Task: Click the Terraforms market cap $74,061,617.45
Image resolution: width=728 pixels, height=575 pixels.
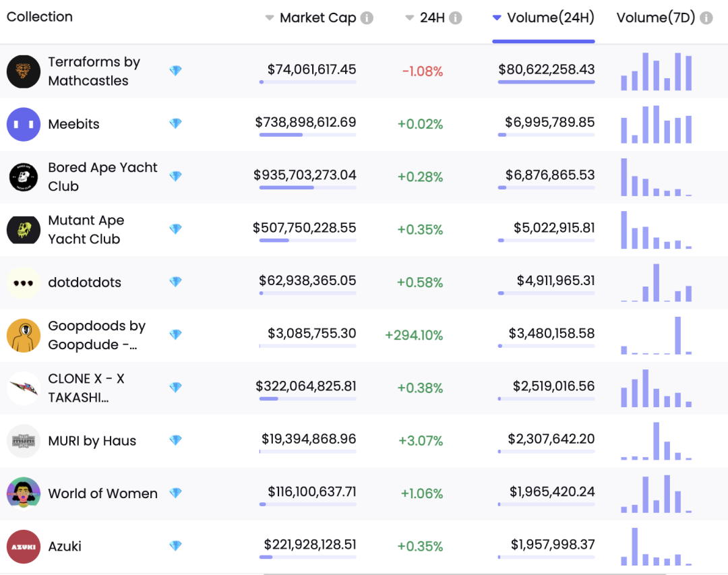Action: [x=311, y=69]
